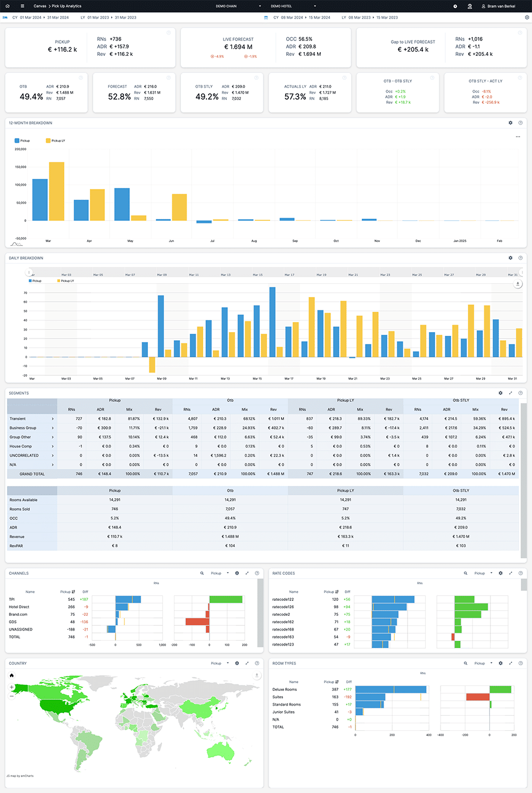Toggle Pickup LY series in daily chart legend
532x793 pixels.
(65, 280)
